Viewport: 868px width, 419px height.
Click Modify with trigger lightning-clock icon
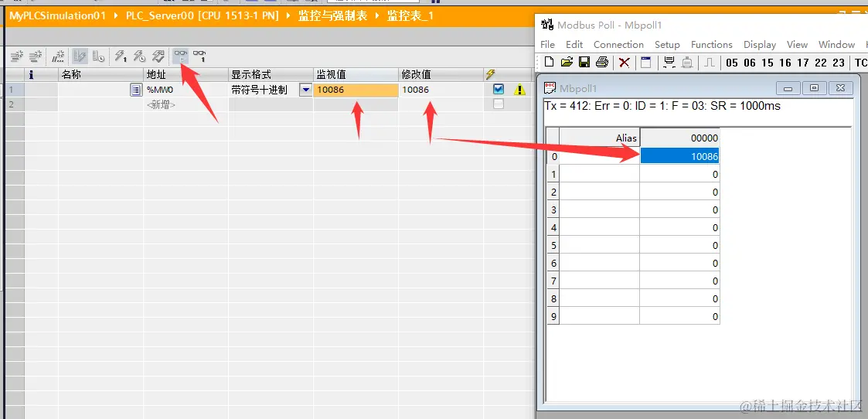(x=139, y=56)
